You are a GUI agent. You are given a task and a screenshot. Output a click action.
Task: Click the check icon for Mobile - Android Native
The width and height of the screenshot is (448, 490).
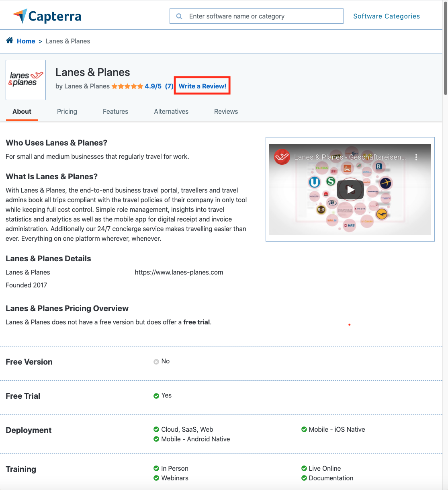point(156,439)
